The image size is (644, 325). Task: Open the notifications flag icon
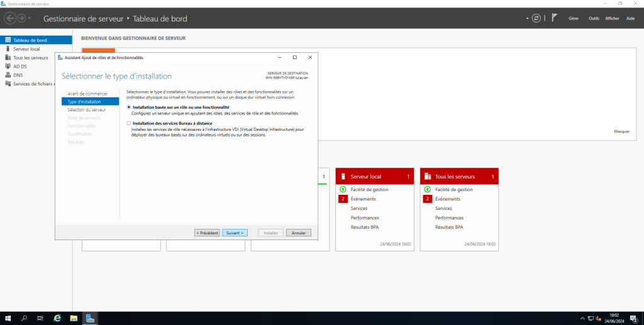pyautogui.click(x=555, y=18)
